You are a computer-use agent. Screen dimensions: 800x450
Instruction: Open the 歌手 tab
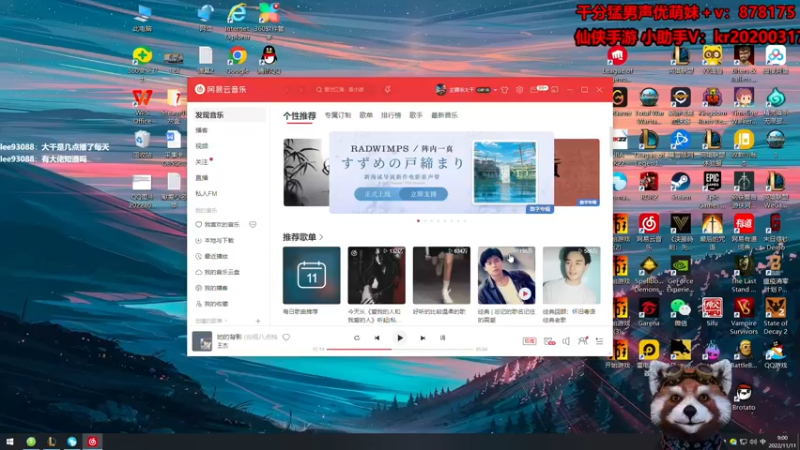[x=416, y=115]
